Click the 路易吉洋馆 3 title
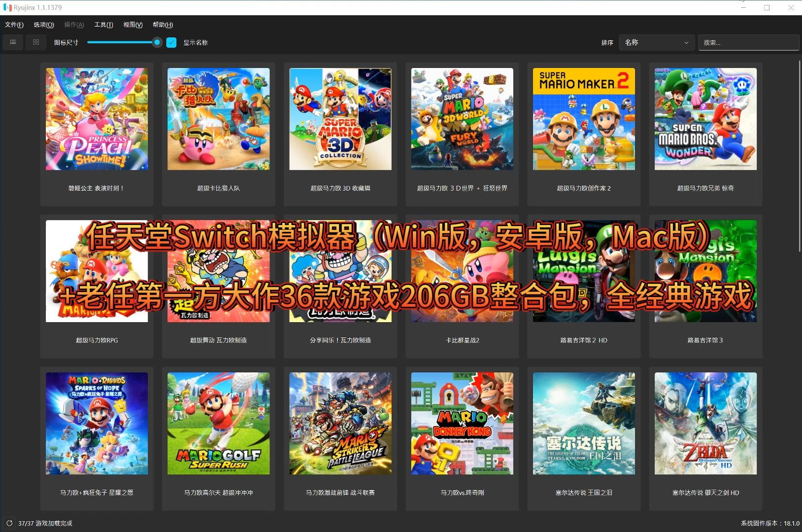 (705, 340)
